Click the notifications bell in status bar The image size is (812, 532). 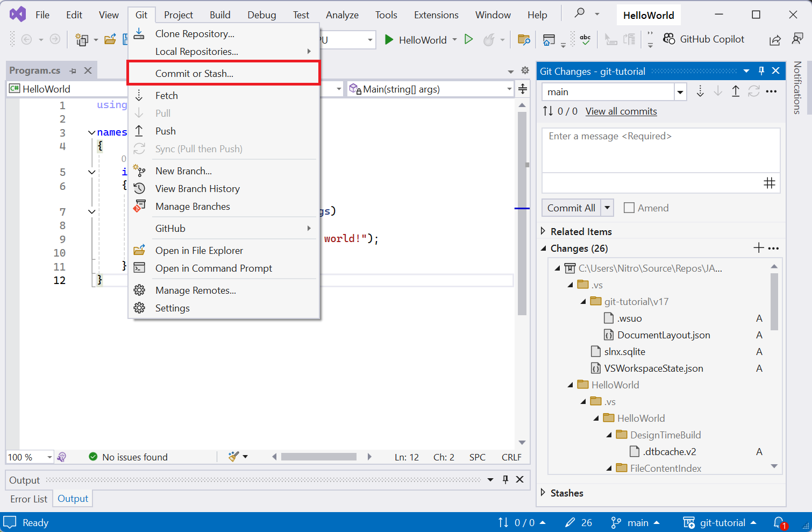tap(779, 522)
